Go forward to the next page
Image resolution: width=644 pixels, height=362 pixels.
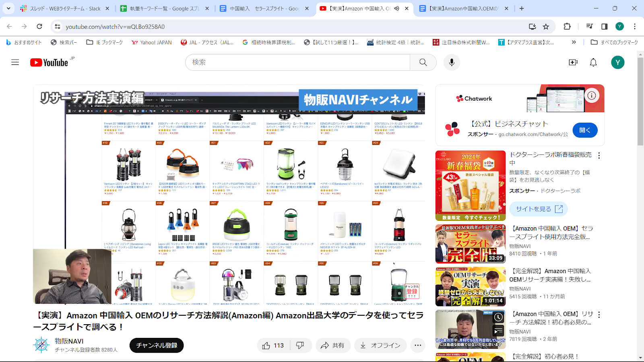[x=24, y=27]
